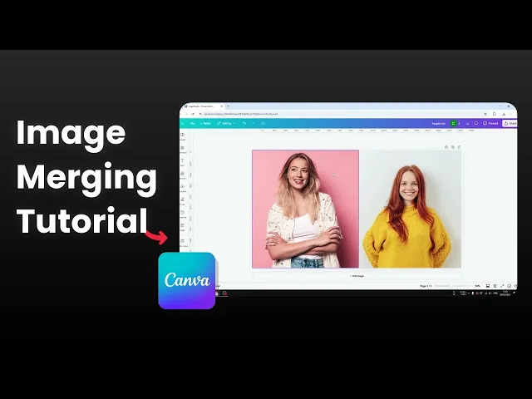The height and width of the screenshot is (399, 532).
Task: Click the taskbar clock and date
Action: click(x=505, y=293)
